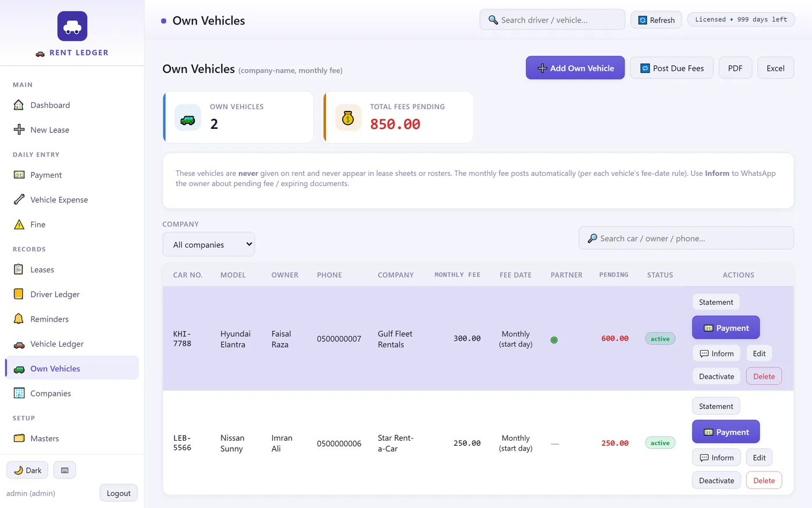Open Vehicle Expense entry

click(x=72, y=200)
